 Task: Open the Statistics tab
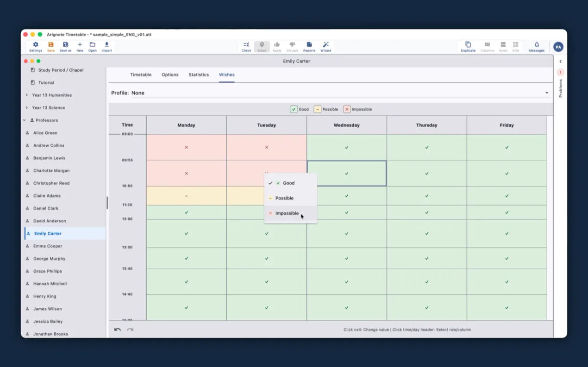pyautogui.click(x=199, y=75)
